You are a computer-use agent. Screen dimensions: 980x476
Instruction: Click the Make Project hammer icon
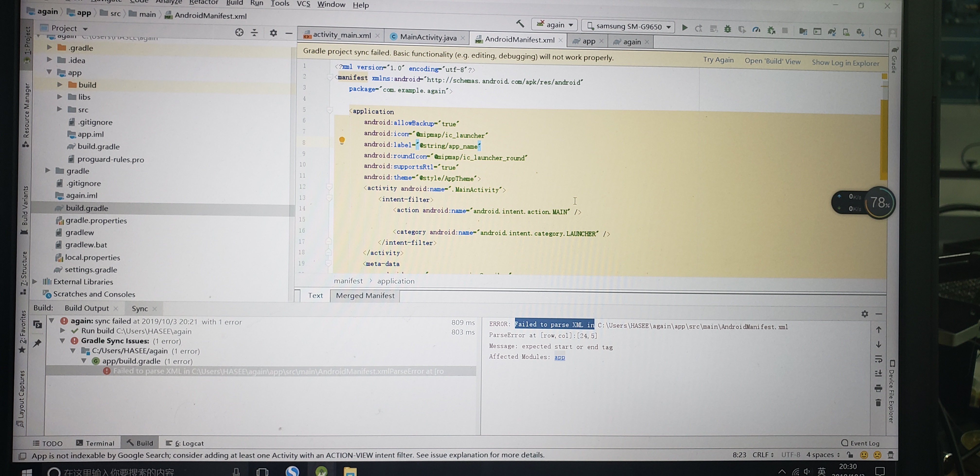(x=520, y=24)
